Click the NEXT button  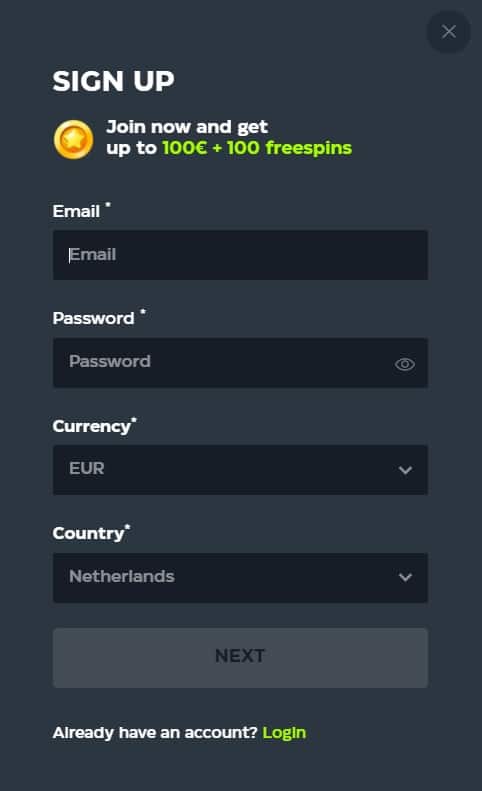tap(240, 657)
